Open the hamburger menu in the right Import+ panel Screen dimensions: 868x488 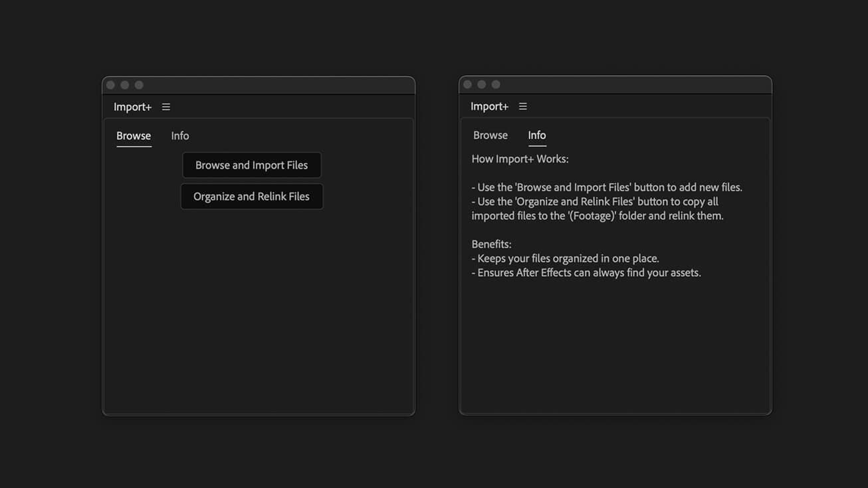[522, 106]
